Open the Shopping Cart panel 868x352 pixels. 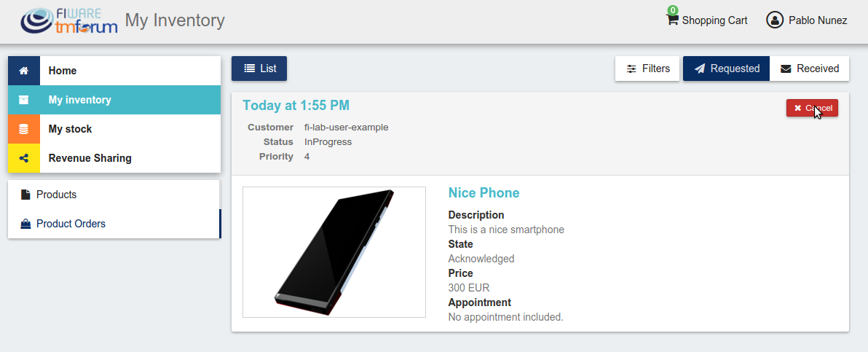707,20
